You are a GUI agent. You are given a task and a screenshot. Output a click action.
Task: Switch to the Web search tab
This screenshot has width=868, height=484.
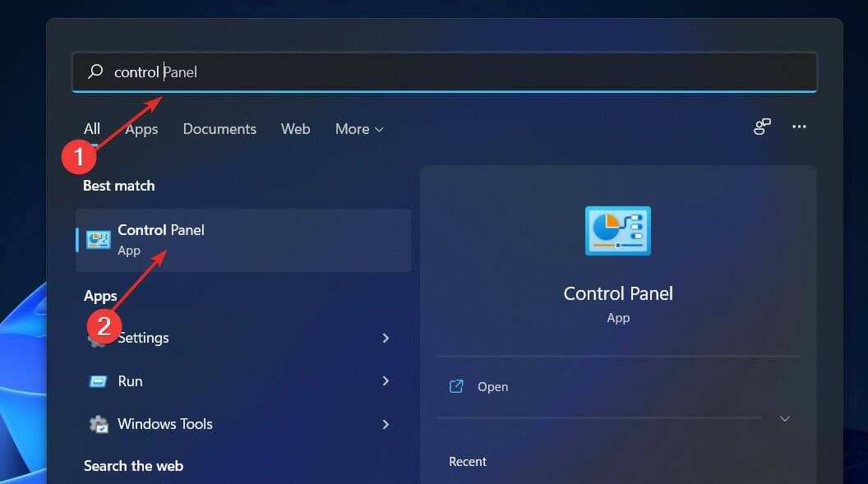[x=295, y=129]
